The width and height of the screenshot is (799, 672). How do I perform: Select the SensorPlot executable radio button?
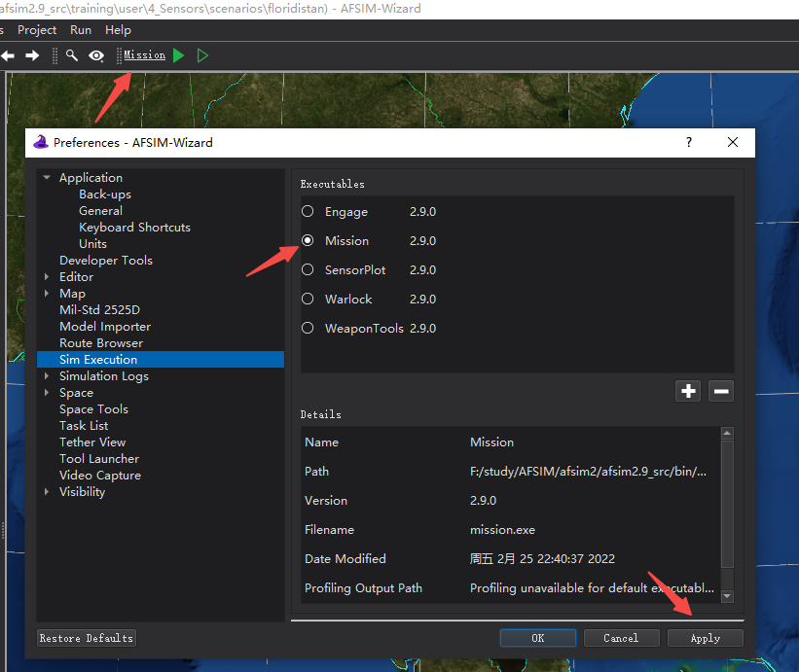tap(308, 269)
